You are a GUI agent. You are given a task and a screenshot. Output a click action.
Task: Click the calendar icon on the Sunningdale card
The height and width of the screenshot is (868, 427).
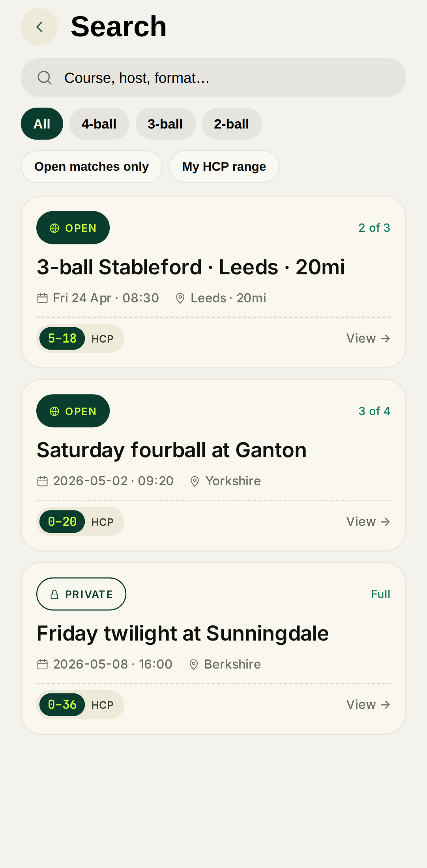(x=42, y=665)
